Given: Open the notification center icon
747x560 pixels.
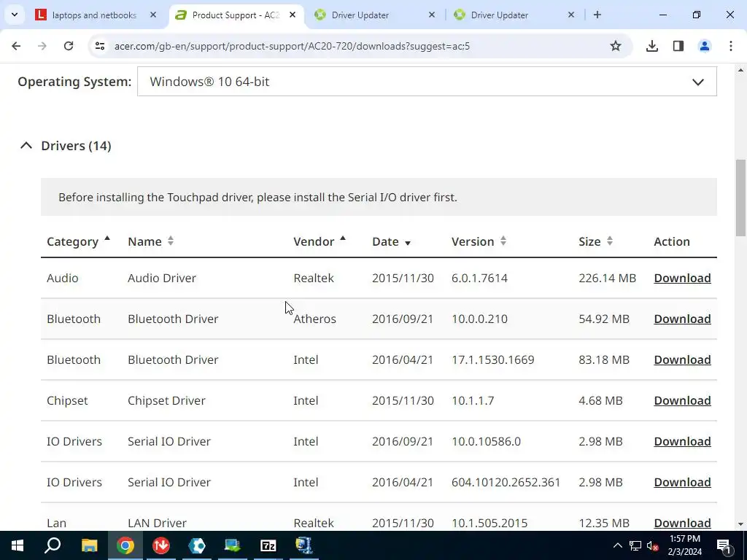Looking at the screenshot, I should [724, 545].
